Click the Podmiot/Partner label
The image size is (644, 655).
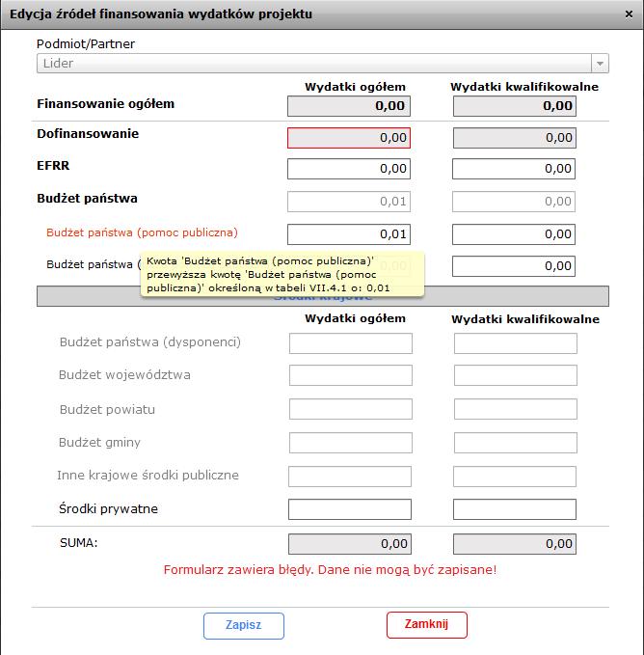[86, 43]
